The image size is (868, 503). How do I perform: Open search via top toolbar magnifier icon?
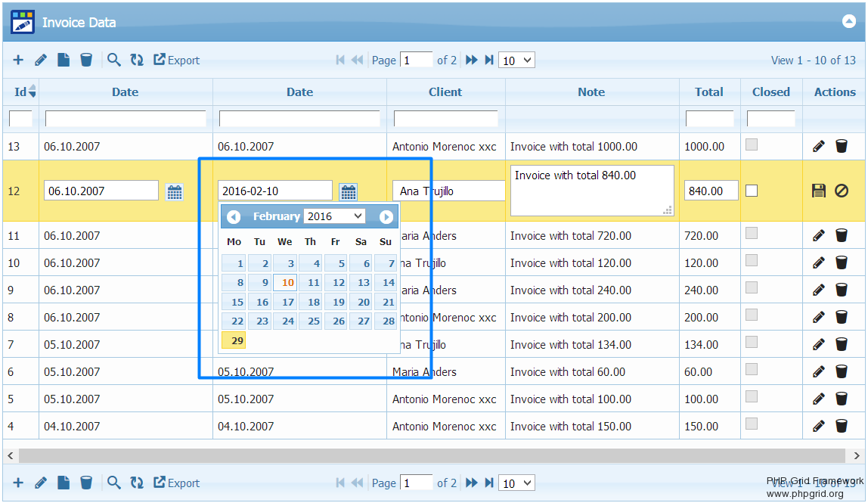[113, 60]
